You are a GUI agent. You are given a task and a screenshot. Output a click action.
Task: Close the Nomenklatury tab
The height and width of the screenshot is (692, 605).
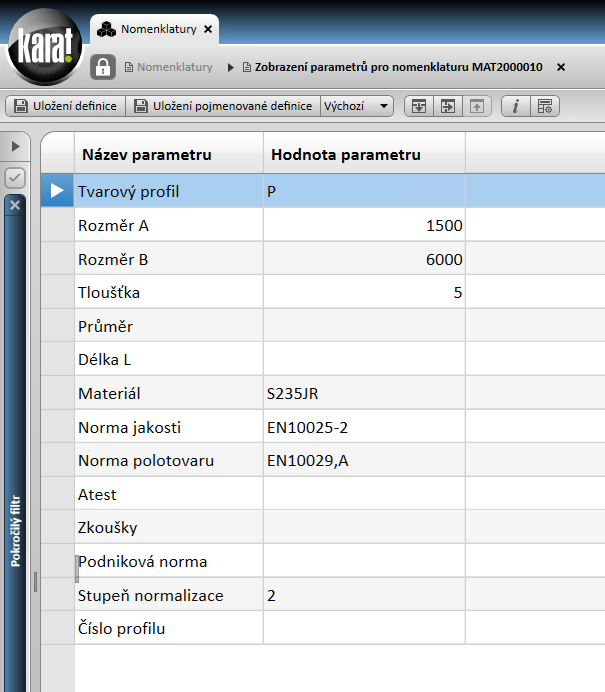[208, 29]
